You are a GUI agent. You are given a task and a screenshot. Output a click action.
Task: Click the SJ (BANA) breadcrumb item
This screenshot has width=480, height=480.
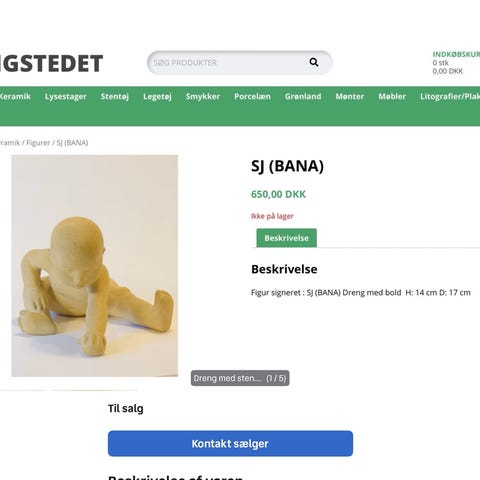pos(72,143)
